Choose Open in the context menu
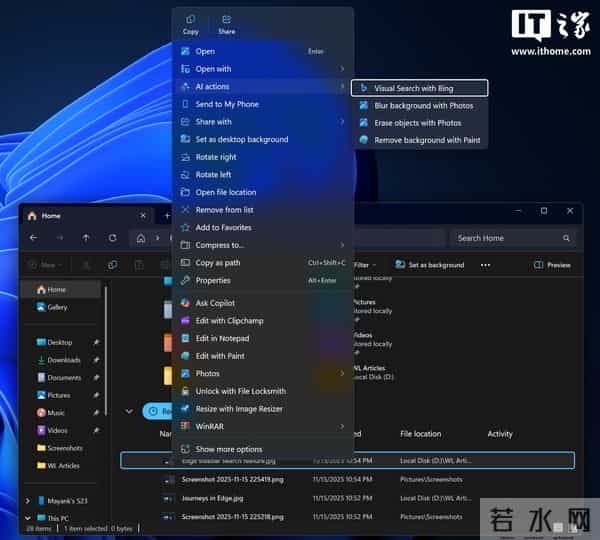 263,51
